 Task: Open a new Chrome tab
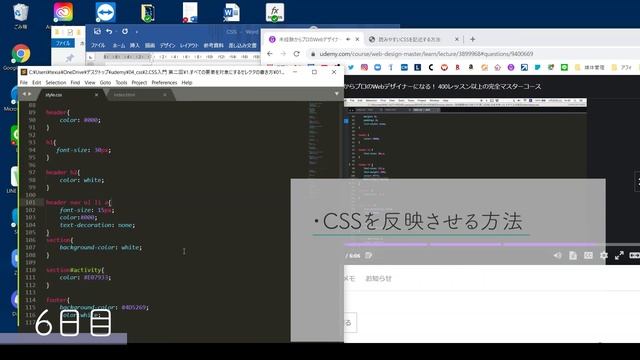point(472,39)
